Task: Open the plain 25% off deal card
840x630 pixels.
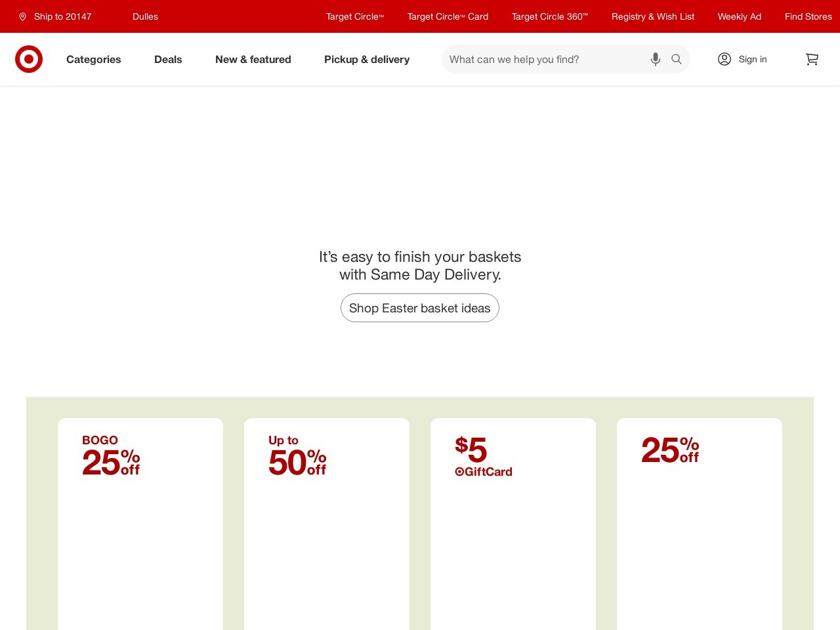Action: [x=700, y=524]
